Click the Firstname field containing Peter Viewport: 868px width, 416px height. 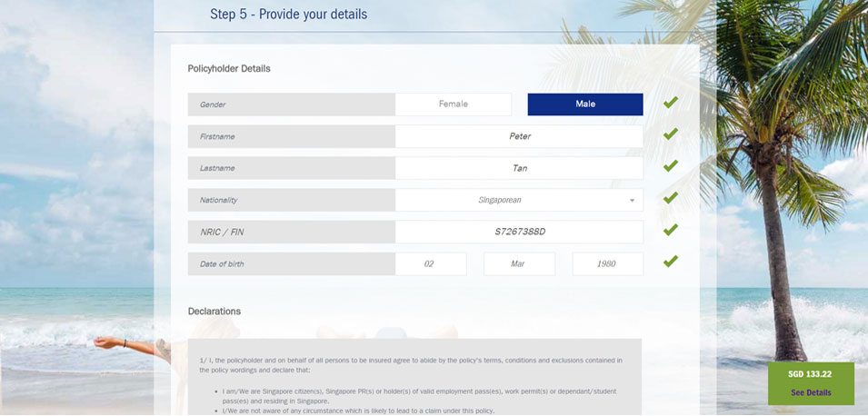[519, 136]
